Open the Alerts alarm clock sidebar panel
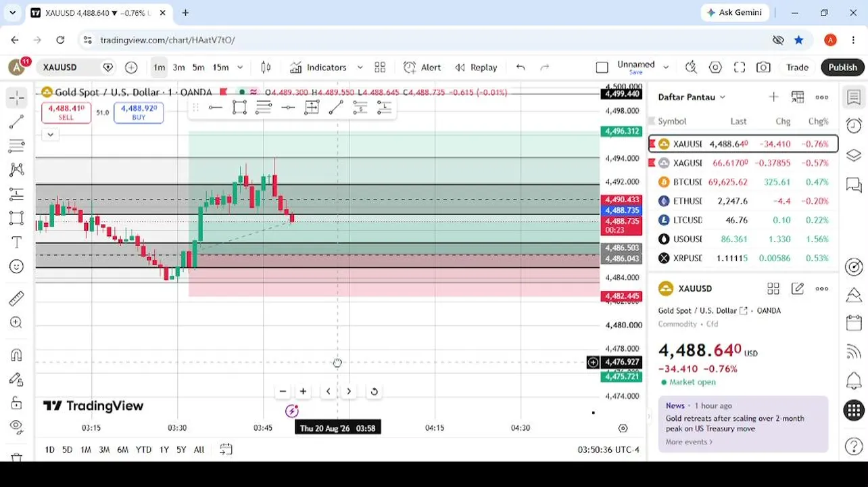868x487 pixels. click(x=854, y=126)
